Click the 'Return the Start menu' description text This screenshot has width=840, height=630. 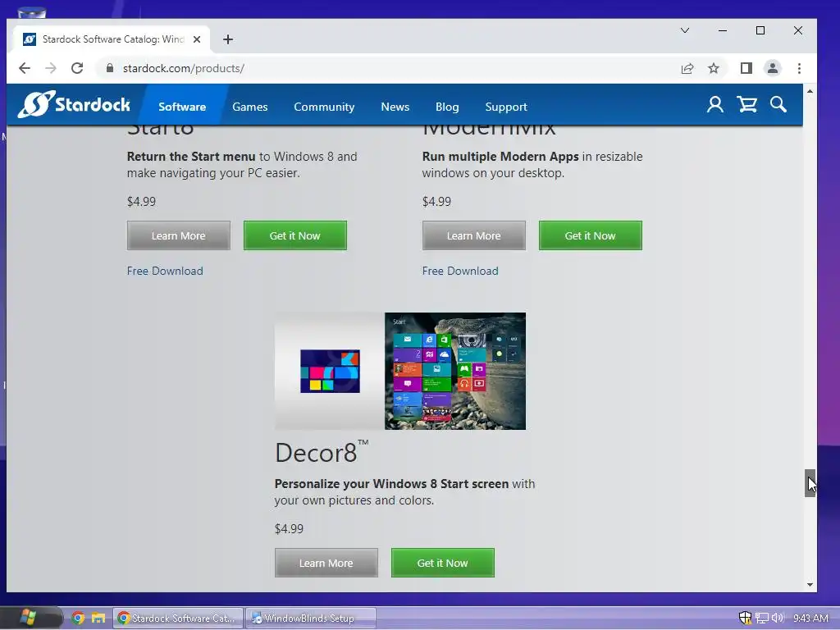pyautogui.click(x=242, y=164)
